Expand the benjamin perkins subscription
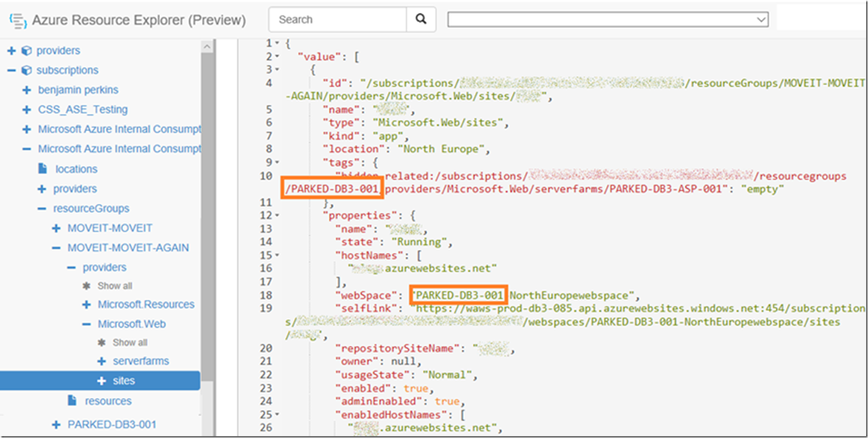Screen dimensions: 868x438 27,90
